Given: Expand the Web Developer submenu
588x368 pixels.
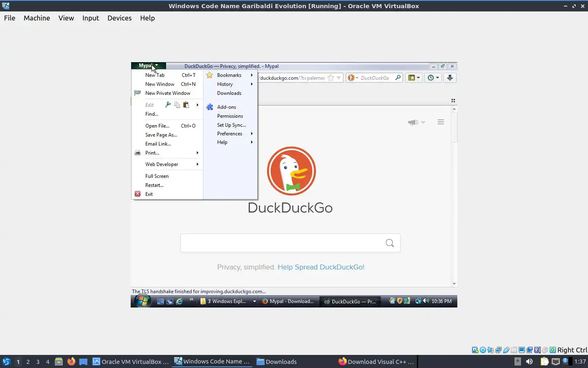Looking at the screenshot, I should [198, 164].
